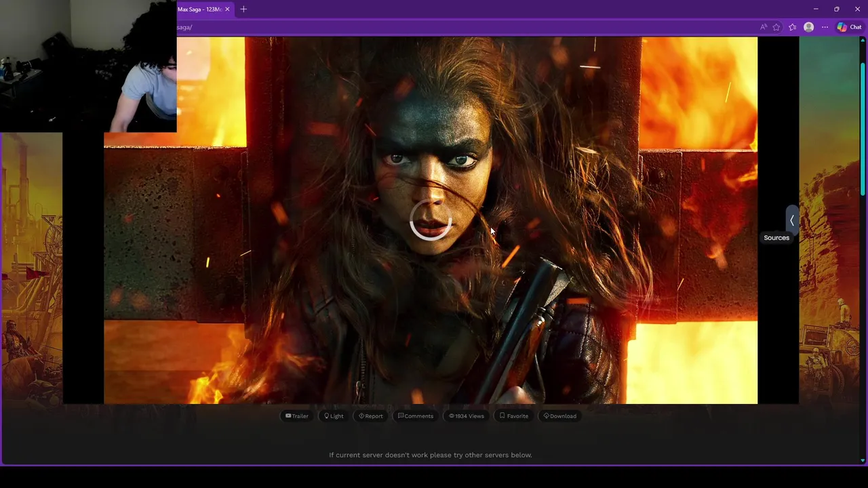Add this page to favorites star
The width and height of the screenshot is (868, 488).
pos(776,27)
